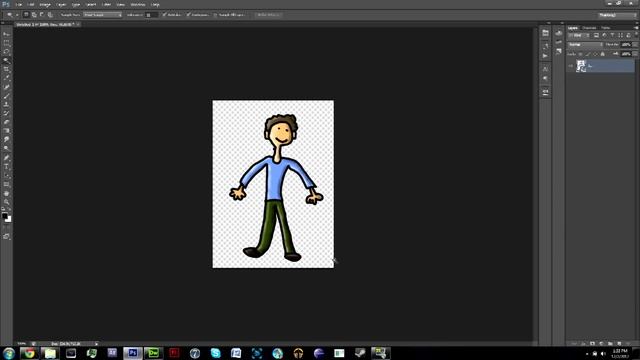Select the Pen tool

tap(6, 158)
